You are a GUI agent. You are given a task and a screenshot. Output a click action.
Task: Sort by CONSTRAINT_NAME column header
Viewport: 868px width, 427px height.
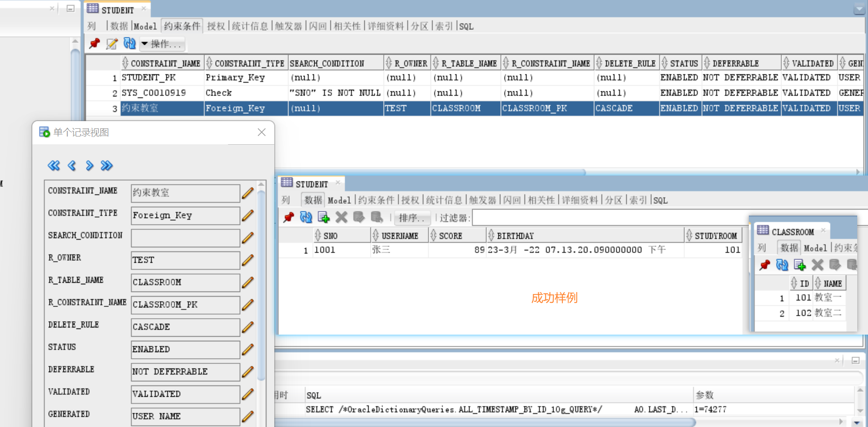click(162, 64)
